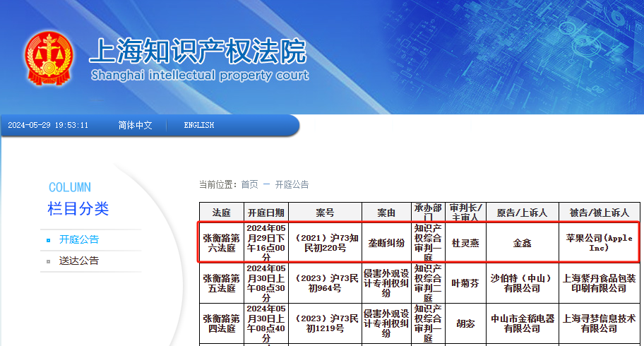The height and width of the screenshot is (346, 644).
Task: Open 开庭公告 in the left column menu
Action: click(79, 240)
